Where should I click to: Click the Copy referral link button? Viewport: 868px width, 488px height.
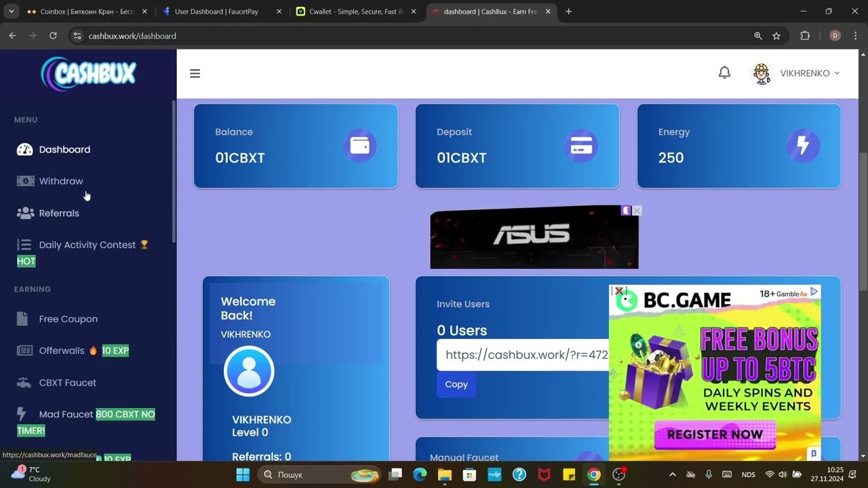[x=456, y=384]
